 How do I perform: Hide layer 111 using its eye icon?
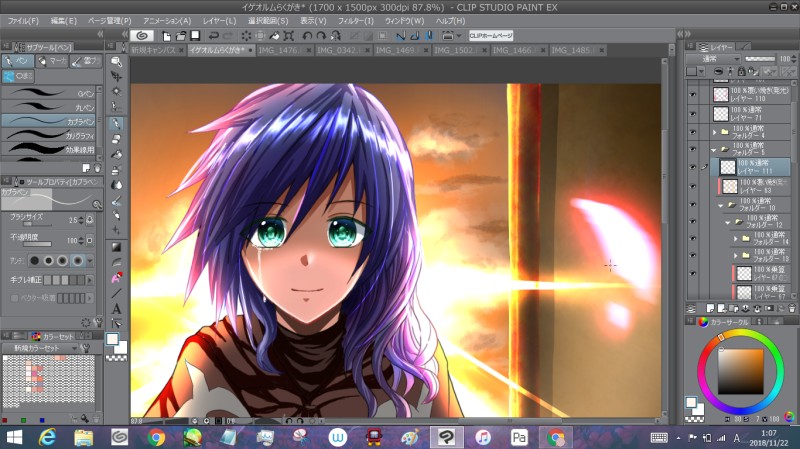[x=692, y=167]
